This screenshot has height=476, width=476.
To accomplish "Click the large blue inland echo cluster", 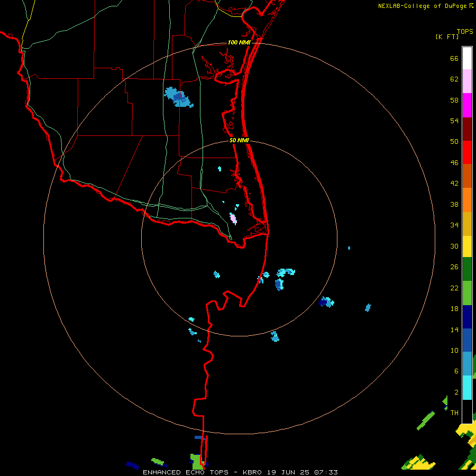I will (179, 97).
